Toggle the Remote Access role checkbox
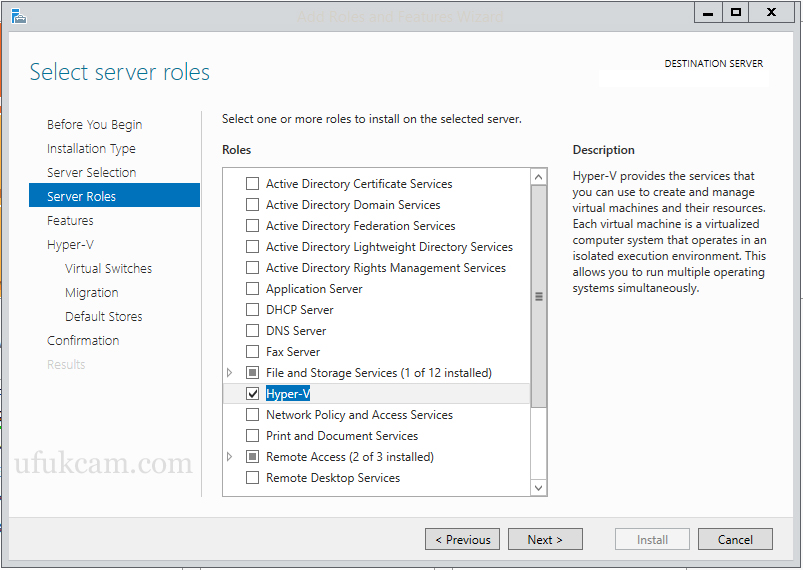The width and height of the screenshot is (803, 570). pyautogui.click(x=252, y=457)
